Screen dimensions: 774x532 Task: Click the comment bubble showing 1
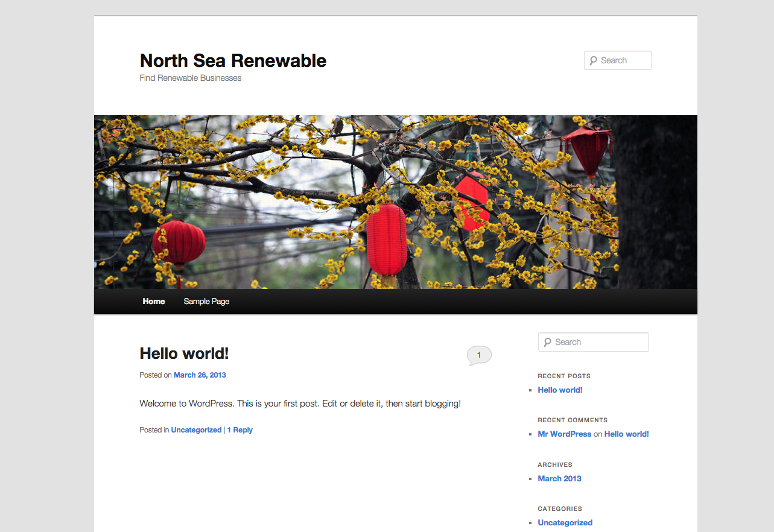[479, 355]
